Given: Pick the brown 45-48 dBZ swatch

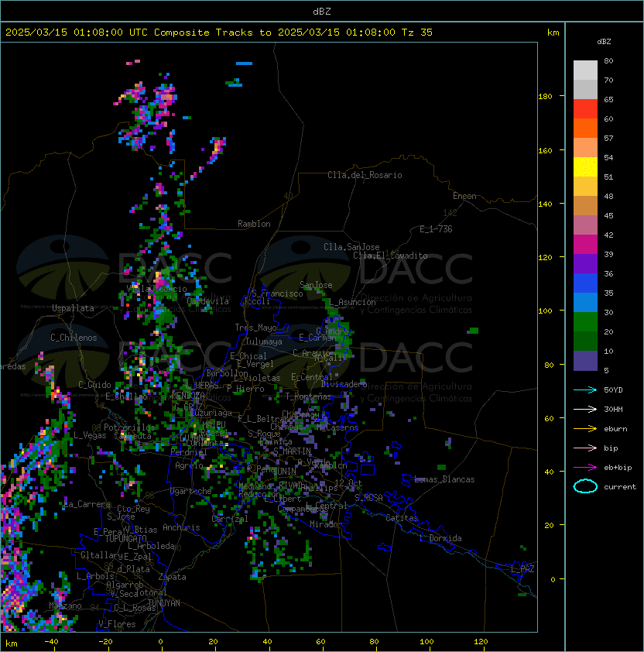Looking at the screenshot, I should [585, 205].
